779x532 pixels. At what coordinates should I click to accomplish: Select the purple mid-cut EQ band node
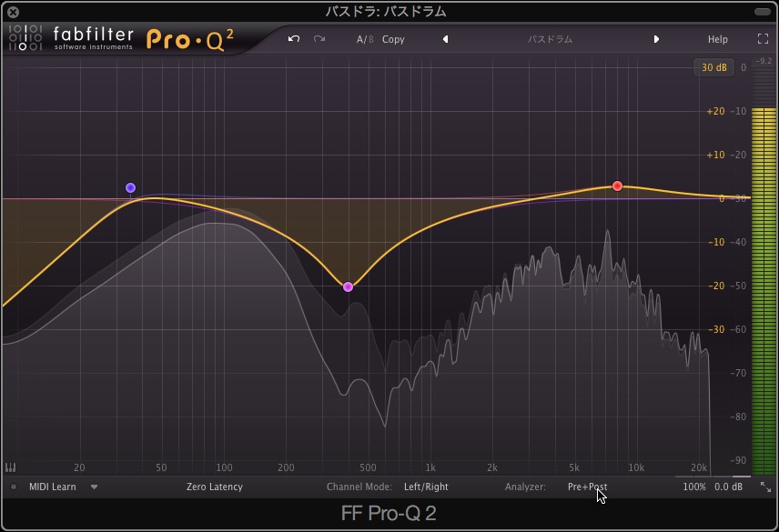(x=348, y=286)
